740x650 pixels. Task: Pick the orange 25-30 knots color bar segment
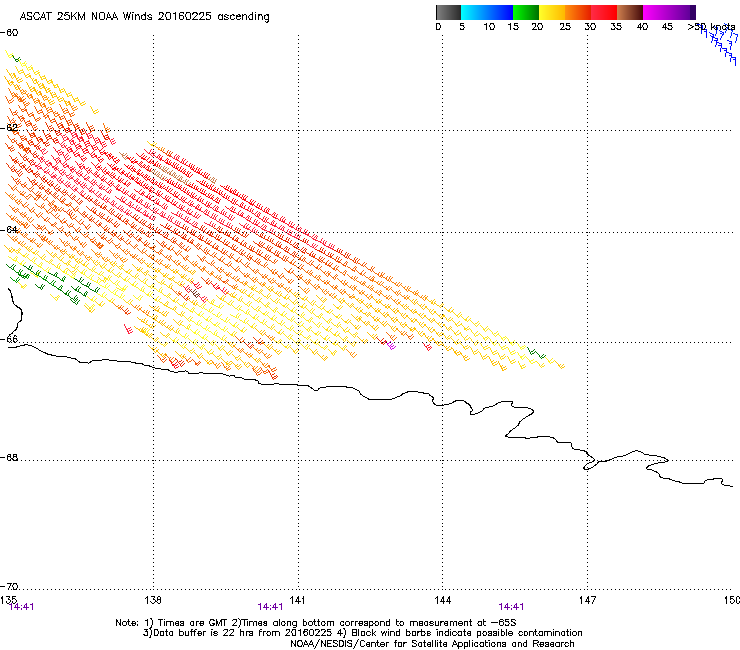pyautogui.click(x=578, y=12)
